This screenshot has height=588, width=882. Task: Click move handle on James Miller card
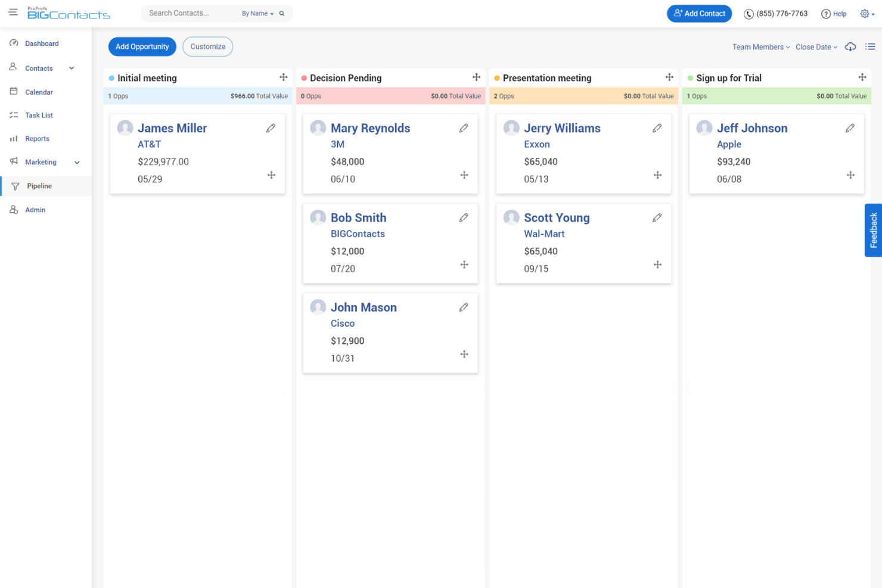[271, 175]
